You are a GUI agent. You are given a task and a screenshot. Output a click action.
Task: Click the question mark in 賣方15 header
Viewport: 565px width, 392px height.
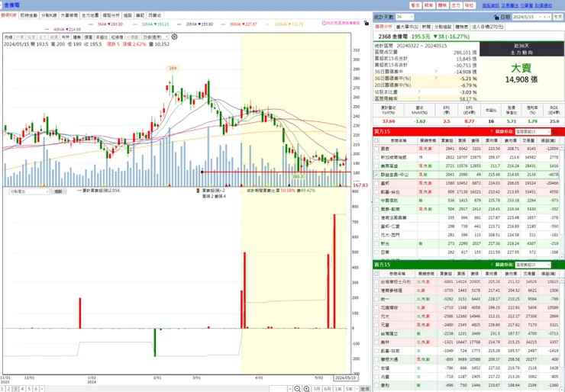492,265
